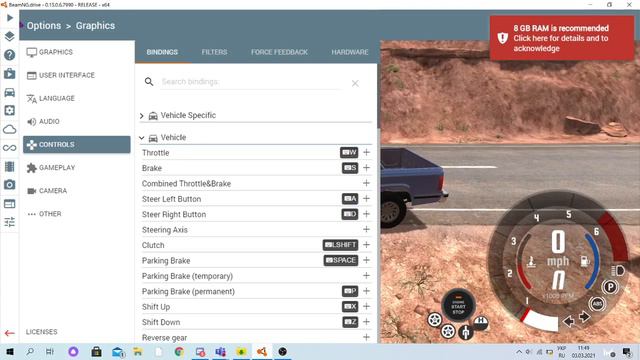Add a binding for Steering Axis
Image resolution: width=640 pixels, height=360 pixels.
pyautogui.click(x=367, y=229)
